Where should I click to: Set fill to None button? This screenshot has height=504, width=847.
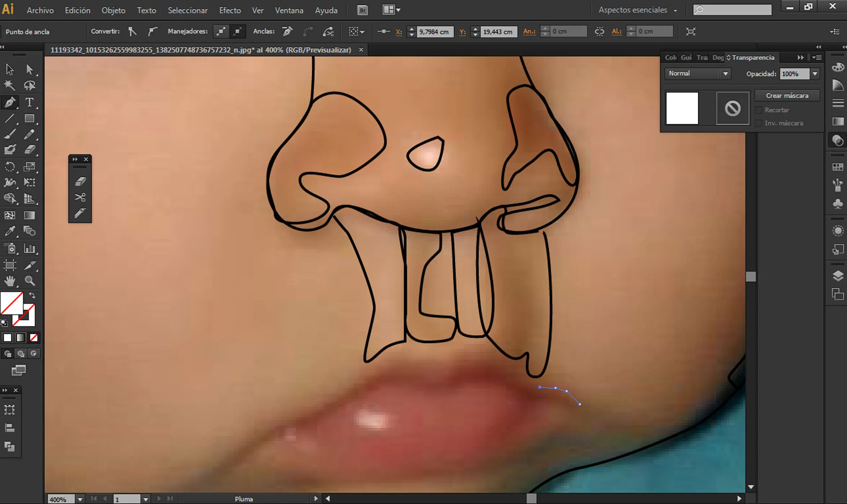(33, 338)
